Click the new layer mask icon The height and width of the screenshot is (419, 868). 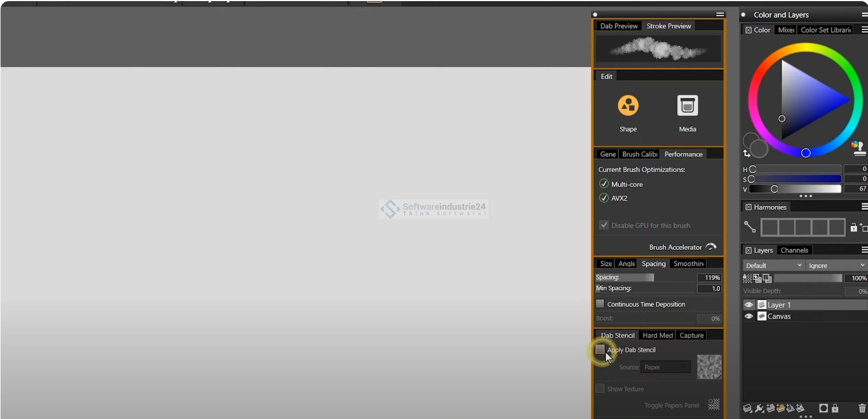[x=823, y=408]
